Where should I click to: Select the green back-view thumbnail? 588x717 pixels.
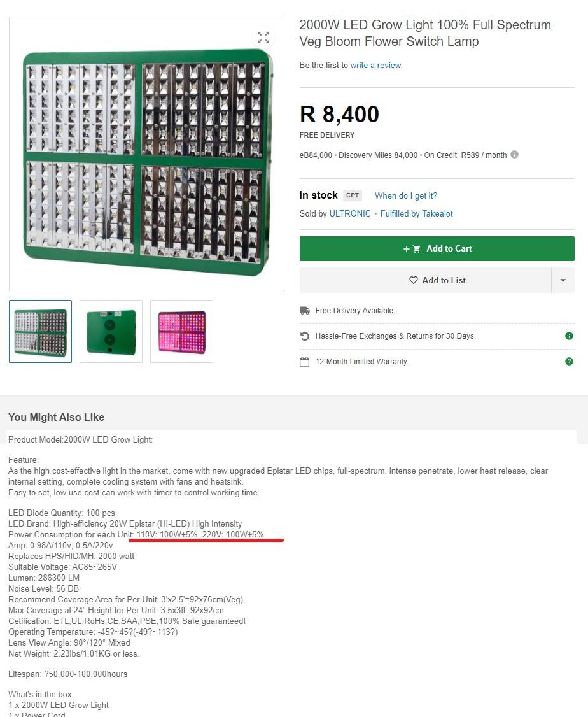pyautogui.click(x=111, y=332)
